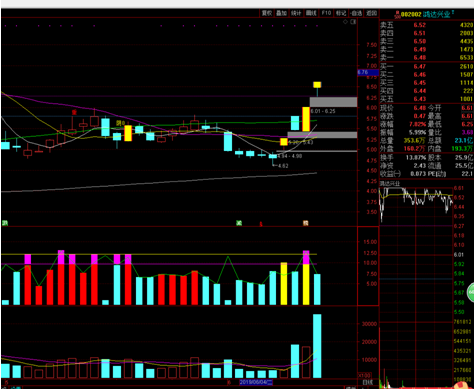Click the 叠加 overlay toolbar button
This screenshot has height=390, width=474.
click(x=281, y=13)
